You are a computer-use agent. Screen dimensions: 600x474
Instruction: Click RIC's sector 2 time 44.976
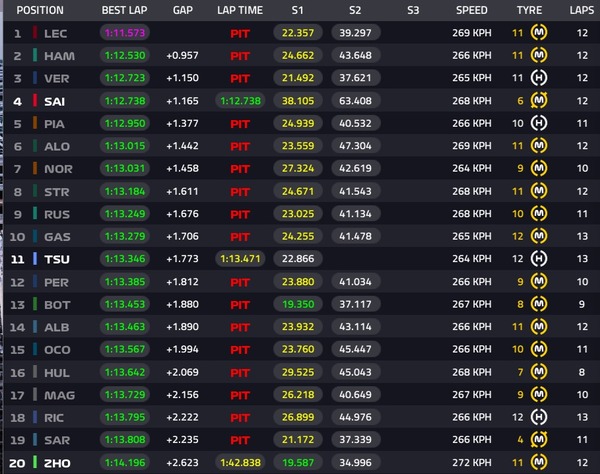click(355, 417)
